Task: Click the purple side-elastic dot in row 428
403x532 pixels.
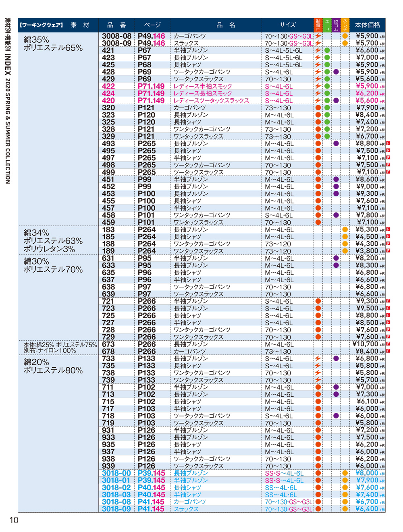Action: pos(336,72)
